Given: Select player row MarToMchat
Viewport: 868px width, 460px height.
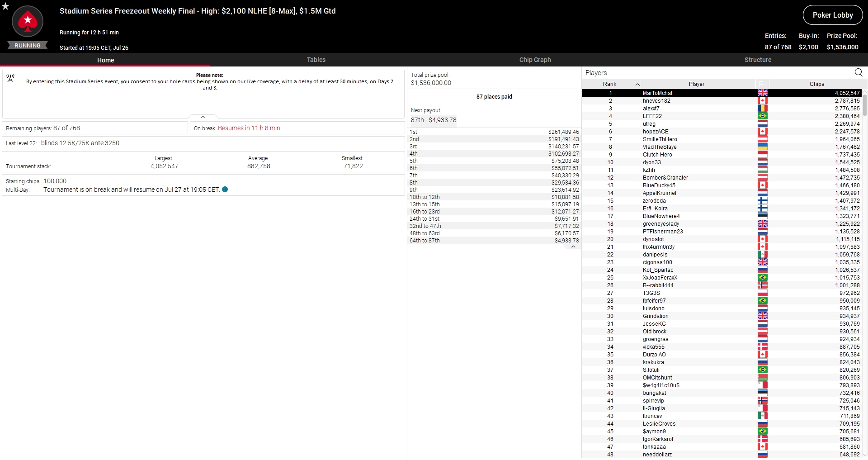Looking at the screenshot, I should pos(722,93).
